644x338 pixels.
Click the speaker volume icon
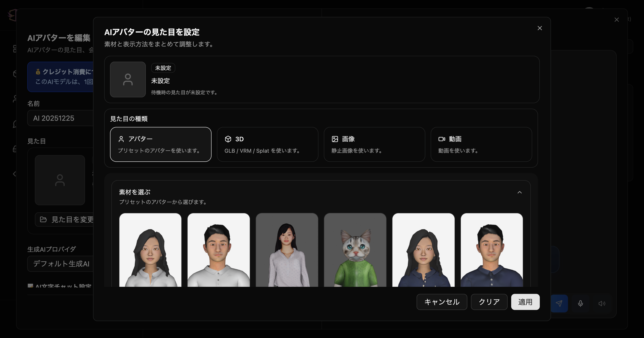click(x=602, y=303)
